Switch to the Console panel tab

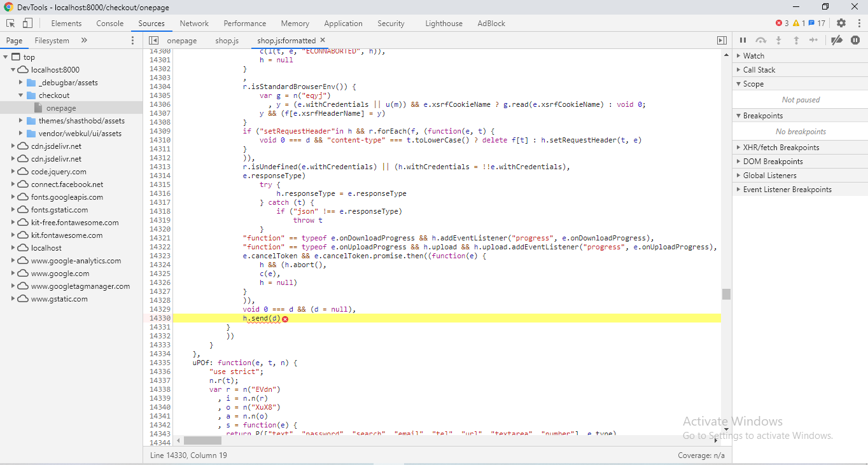(x=110, y=23)
